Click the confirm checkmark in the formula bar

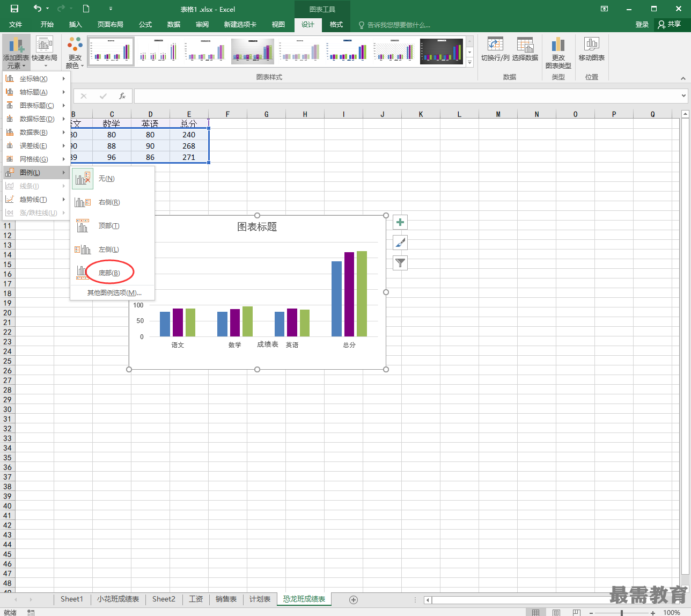click(103, 96)
